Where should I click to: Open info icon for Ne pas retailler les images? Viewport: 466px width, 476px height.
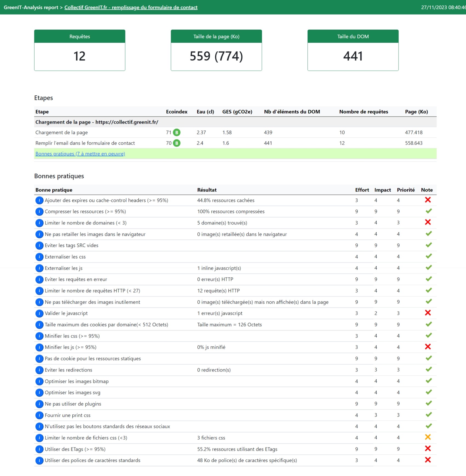[x=39, y=234]
